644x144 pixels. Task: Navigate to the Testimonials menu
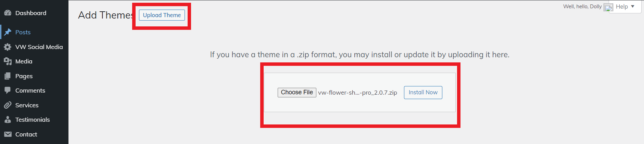point(33,120)
